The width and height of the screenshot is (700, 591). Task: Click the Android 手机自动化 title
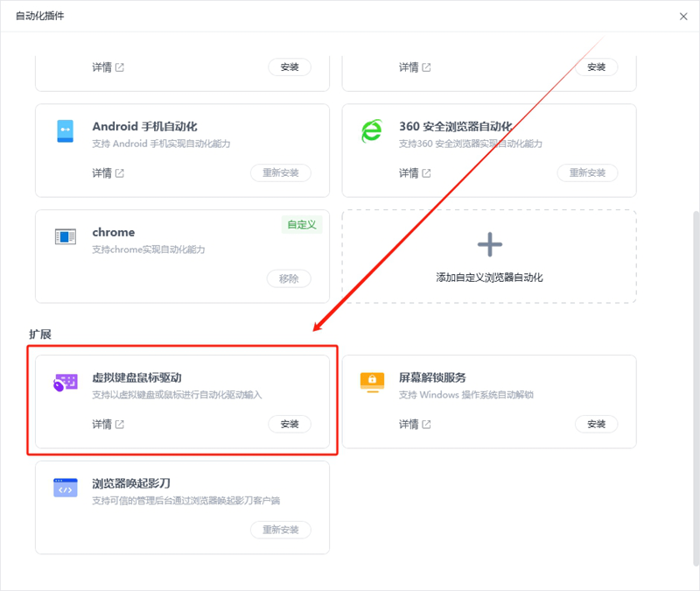(x=144, y=126)
